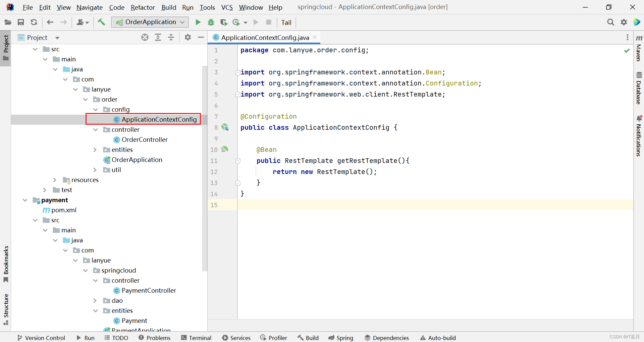
Task: Switch to the ApplicationContextConfig.java editor tab
Action: point(265,37)
